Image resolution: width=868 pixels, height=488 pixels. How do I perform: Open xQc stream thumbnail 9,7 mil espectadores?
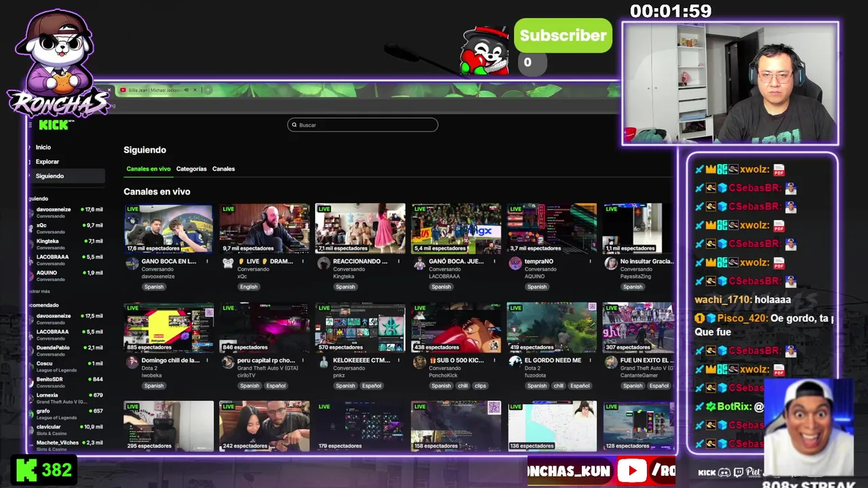pyautogui.click(x=264, y=228)
